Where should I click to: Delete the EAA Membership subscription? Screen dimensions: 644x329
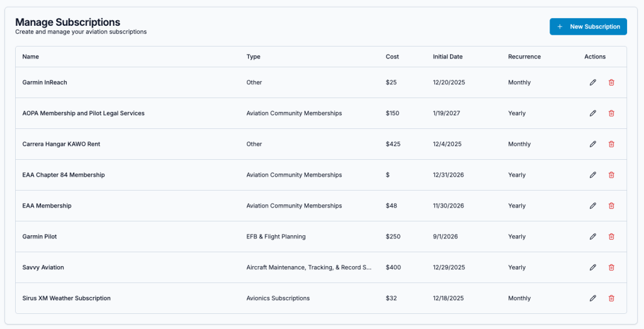611,206
